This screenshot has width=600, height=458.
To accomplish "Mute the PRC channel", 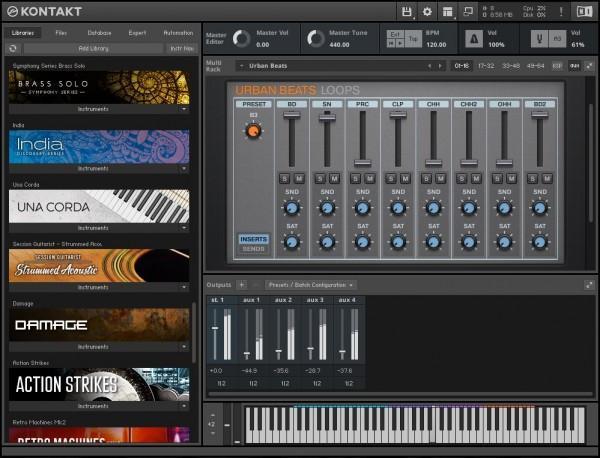I will 370,178.
